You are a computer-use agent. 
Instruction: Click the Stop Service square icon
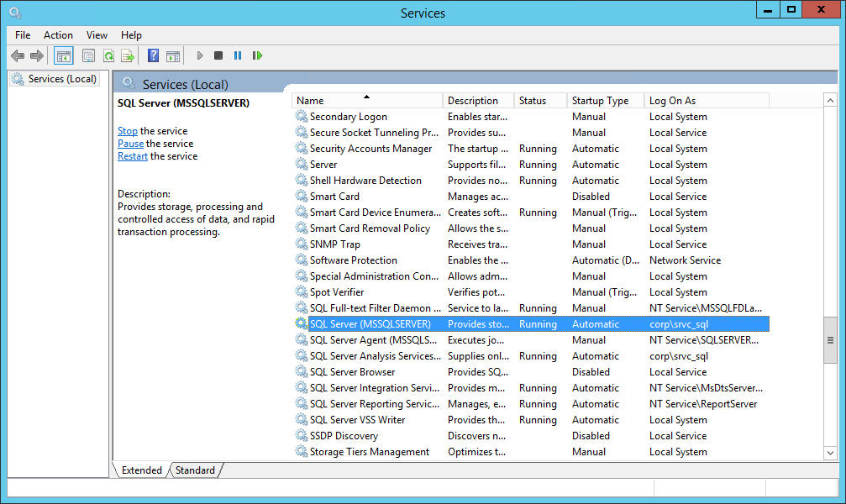tap(218, 55)
